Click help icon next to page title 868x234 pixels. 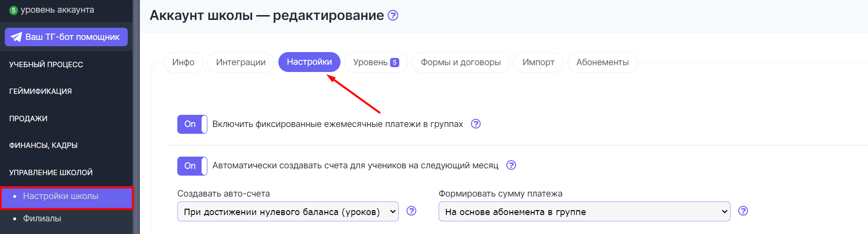pyautogui.click(x=393, y=15)
